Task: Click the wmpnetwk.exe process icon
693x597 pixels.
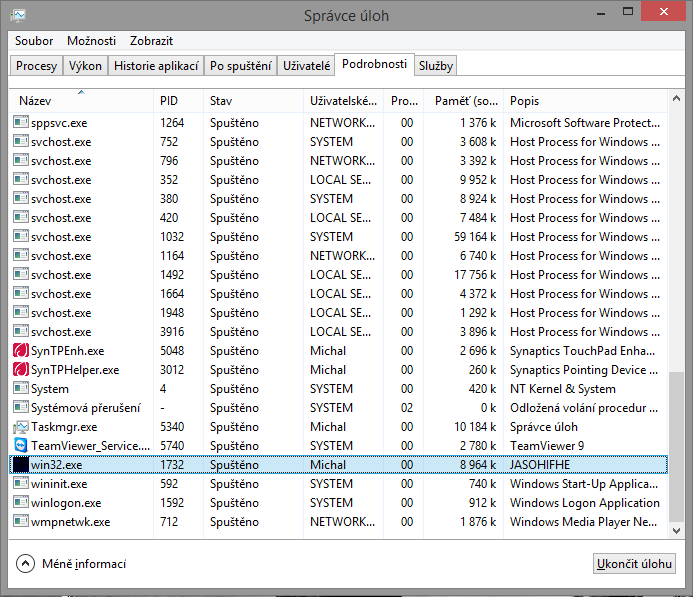Action: click(x=20, y=522)
